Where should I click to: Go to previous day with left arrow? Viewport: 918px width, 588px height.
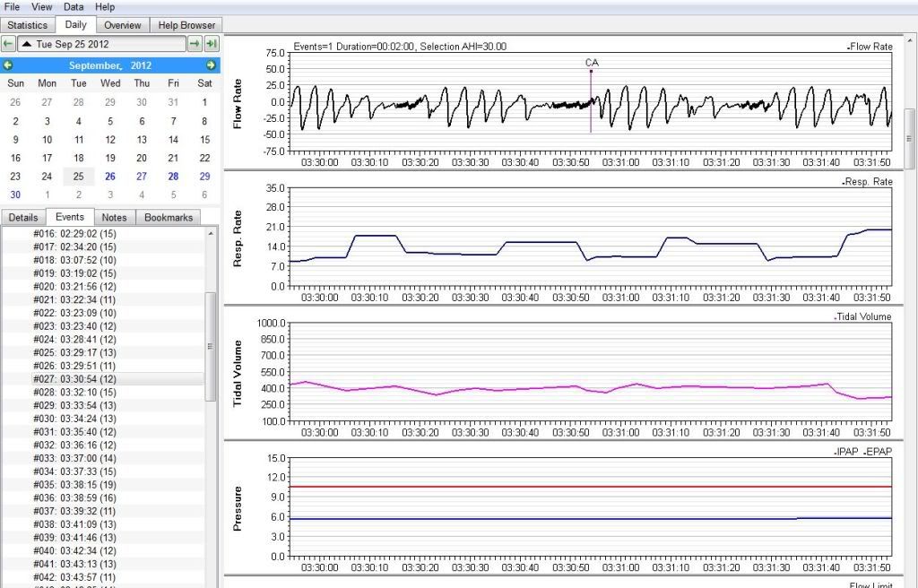point(8,44)
